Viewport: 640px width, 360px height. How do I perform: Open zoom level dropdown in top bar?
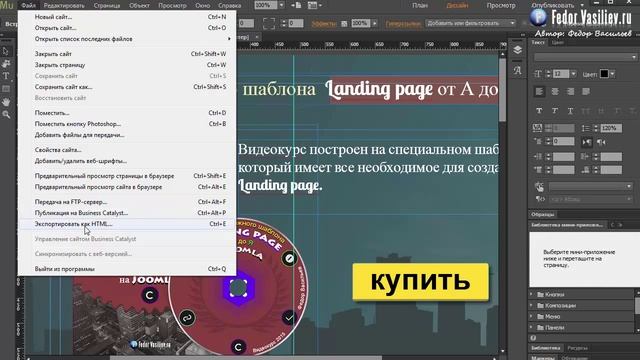281,5
